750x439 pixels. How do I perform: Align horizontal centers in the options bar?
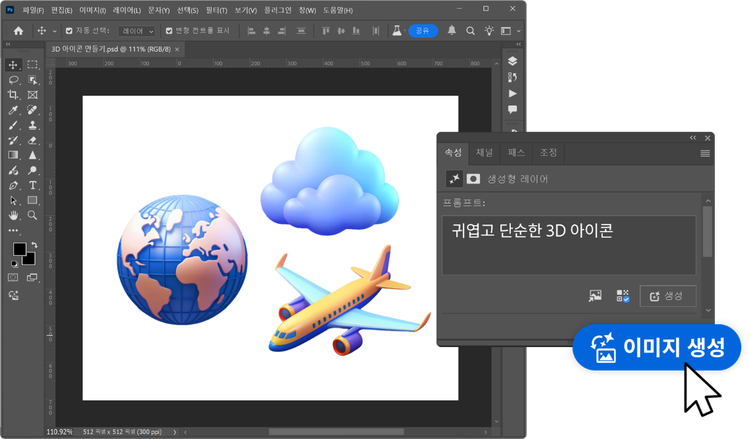pyautogui.click(x=266, y=31)
